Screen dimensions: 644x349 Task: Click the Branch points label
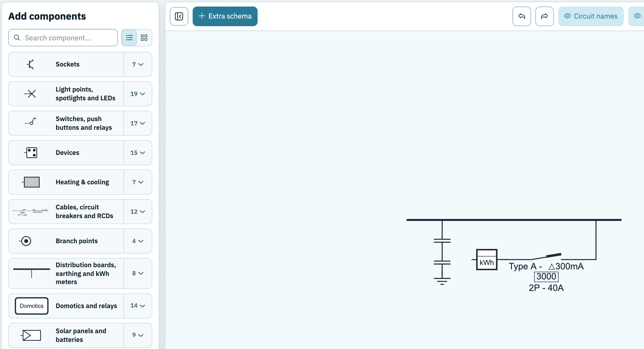77,241
